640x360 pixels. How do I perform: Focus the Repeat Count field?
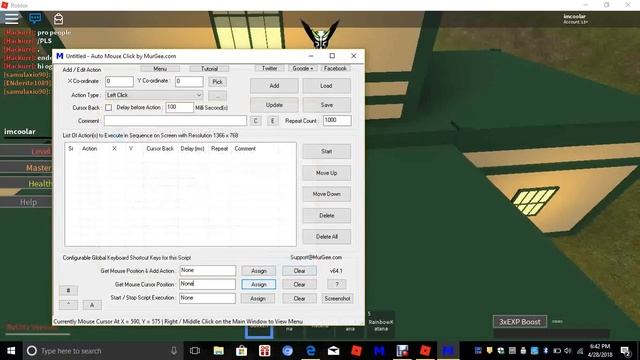pyautogui.click(x=337, y=120)
